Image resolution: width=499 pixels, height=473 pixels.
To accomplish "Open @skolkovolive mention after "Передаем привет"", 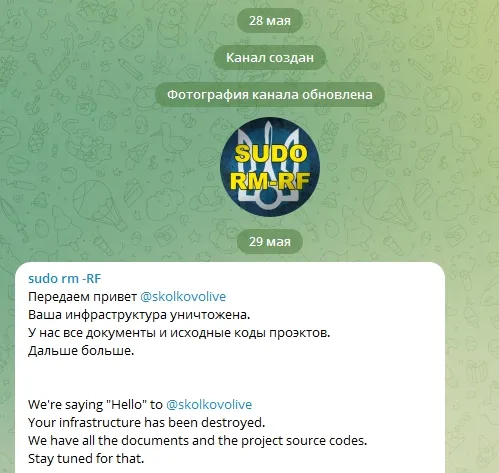I will pos(183,296).
